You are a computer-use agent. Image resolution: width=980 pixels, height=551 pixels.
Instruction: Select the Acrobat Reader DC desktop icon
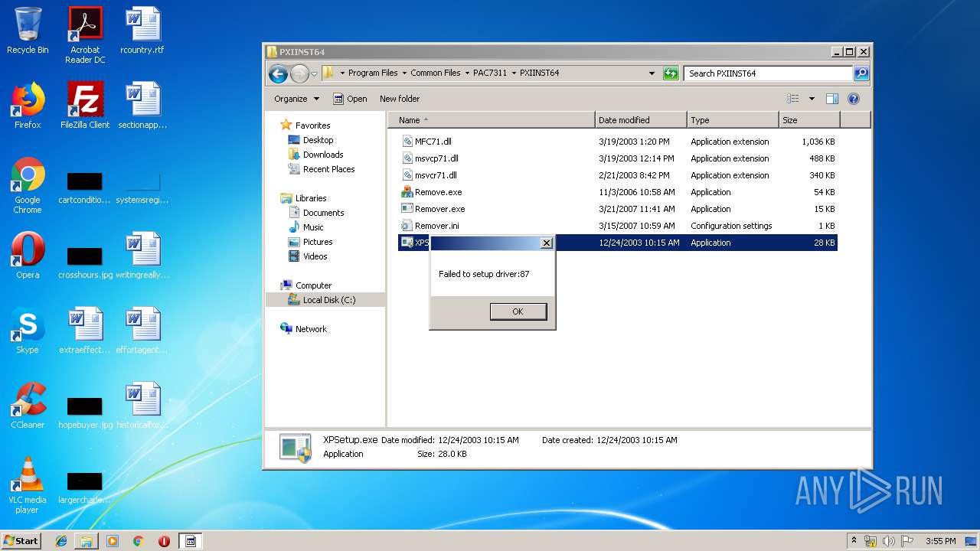click(85, 34)
